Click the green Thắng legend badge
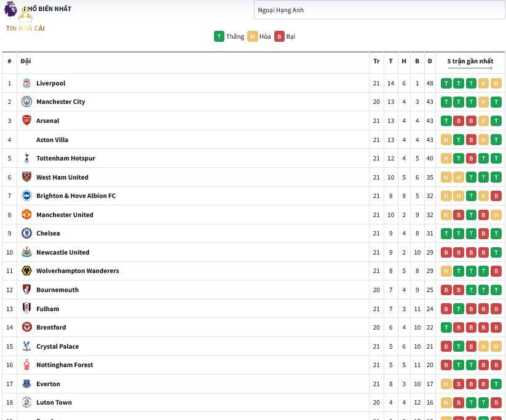Viewport: 506px width, 420px height. pyautogui.click(x=219, y=36)
